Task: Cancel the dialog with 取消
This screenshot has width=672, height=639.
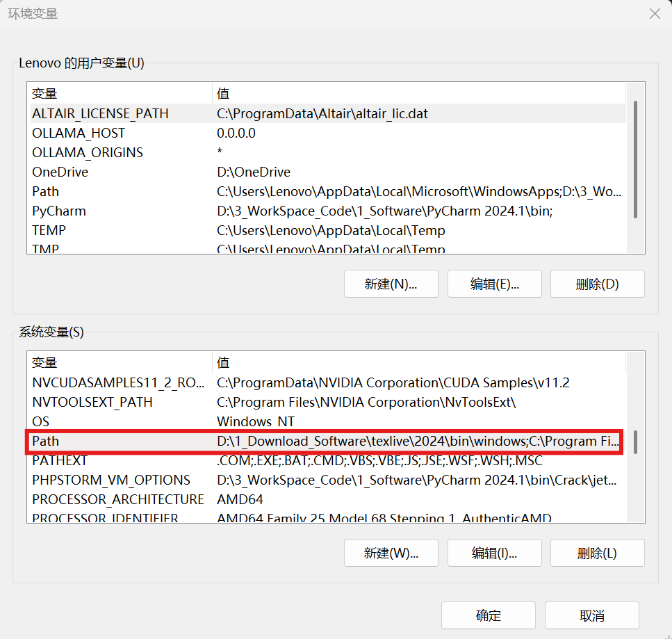Action: click(x=591, y=615)
